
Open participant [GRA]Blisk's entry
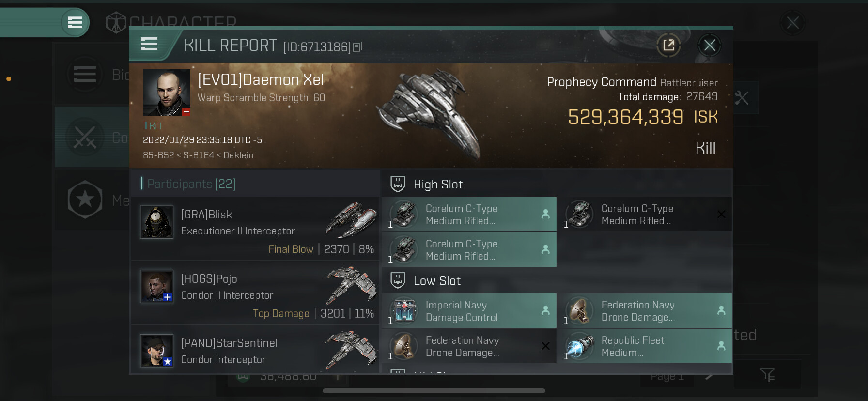coord(255,228)
